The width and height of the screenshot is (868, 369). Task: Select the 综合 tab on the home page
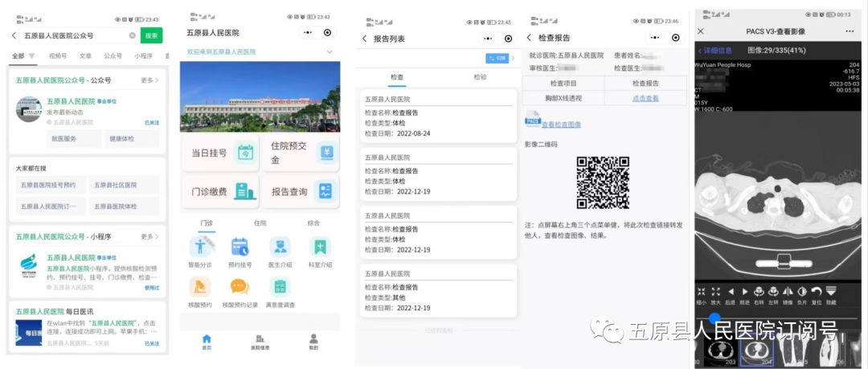point(314,223)
